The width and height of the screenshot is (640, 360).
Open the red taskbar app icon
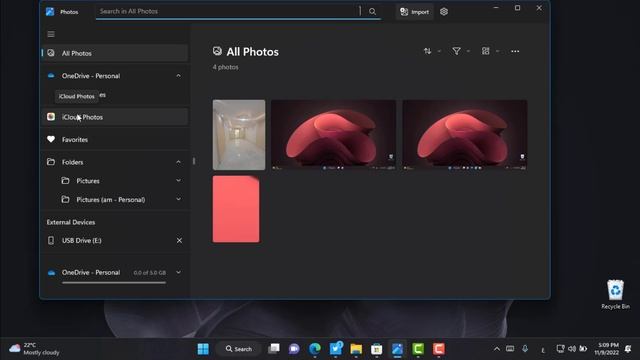439,349
